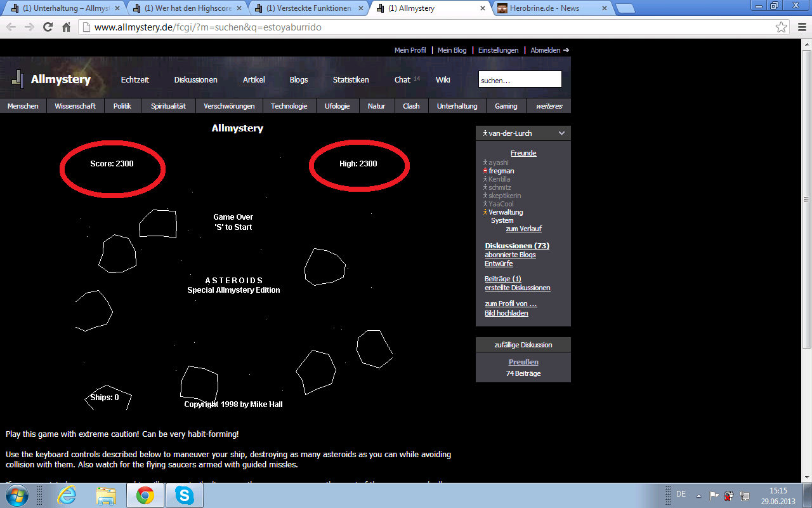Open Diskussionen in the main menu
812x508 pixels.
[x=196, y=80]
